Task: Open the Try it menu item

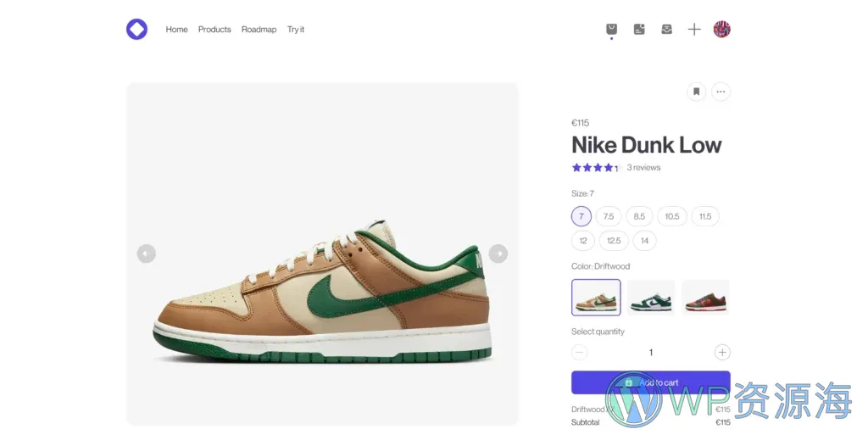Action: 296,30
